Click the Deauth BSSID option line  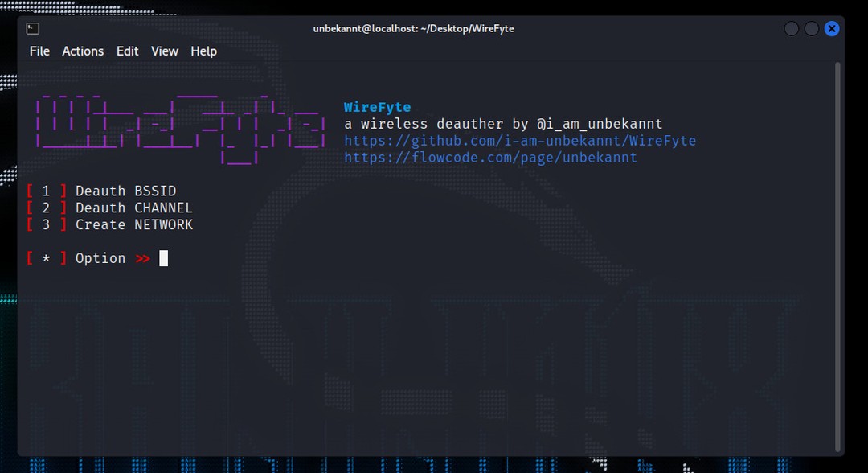click(101, 191)
